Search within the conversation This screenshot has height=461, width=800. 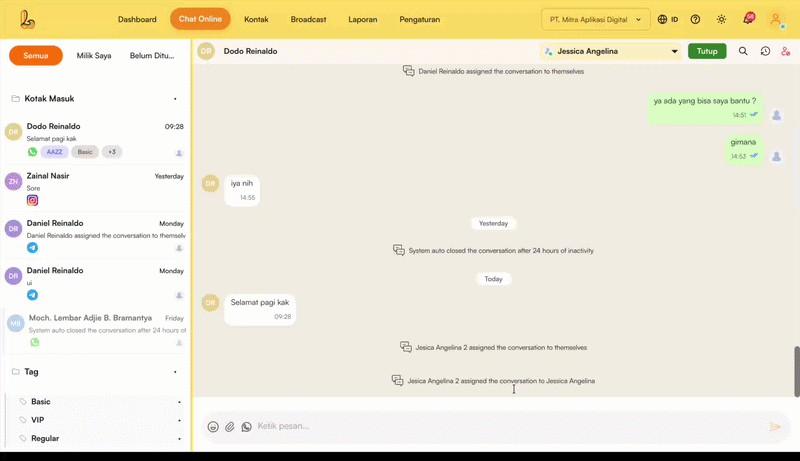pyautogui.click(x=743, y=51)
